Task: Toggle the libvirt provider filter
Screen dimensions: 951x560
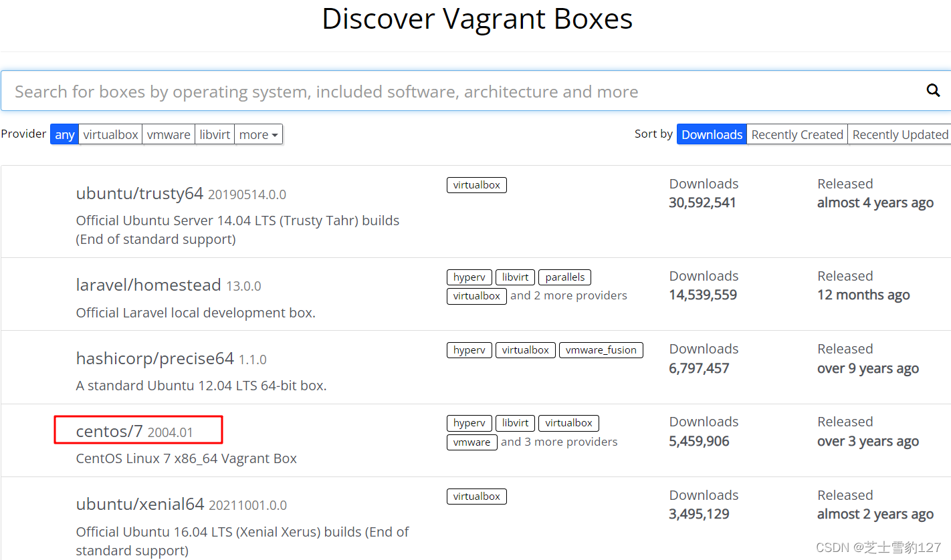Action: (215, 134)
